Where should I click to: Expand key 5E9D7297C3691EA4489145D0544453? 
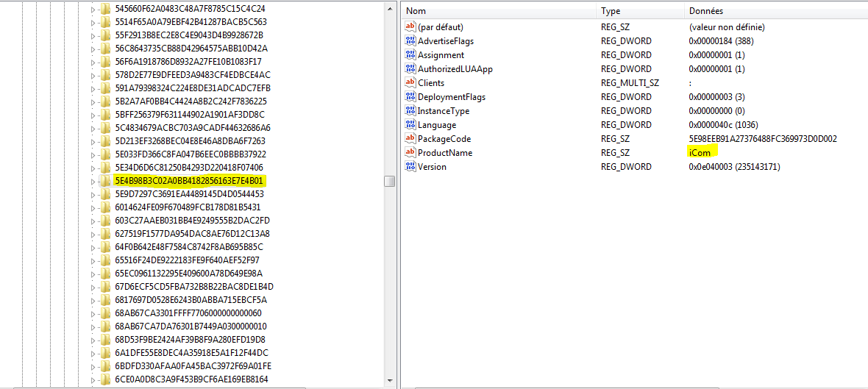(93, 194)
